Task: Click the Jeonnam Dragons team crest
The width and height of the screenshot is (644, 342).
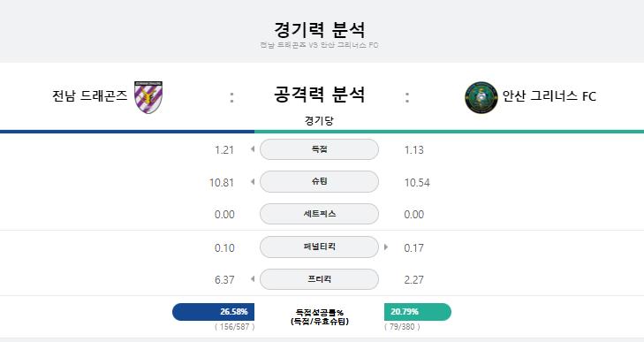Action: (x=148, y=97)
